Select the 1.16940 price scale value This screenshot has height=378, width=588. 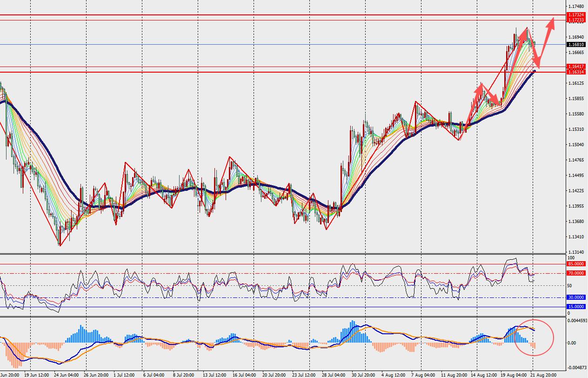point(575,37)
